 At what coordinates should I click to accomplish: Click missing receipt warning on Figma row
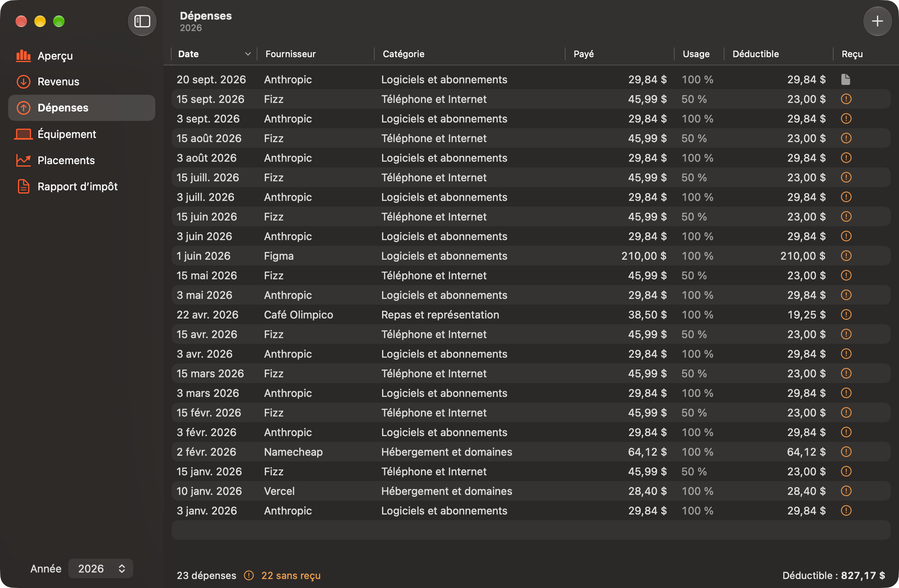point(846,256)
